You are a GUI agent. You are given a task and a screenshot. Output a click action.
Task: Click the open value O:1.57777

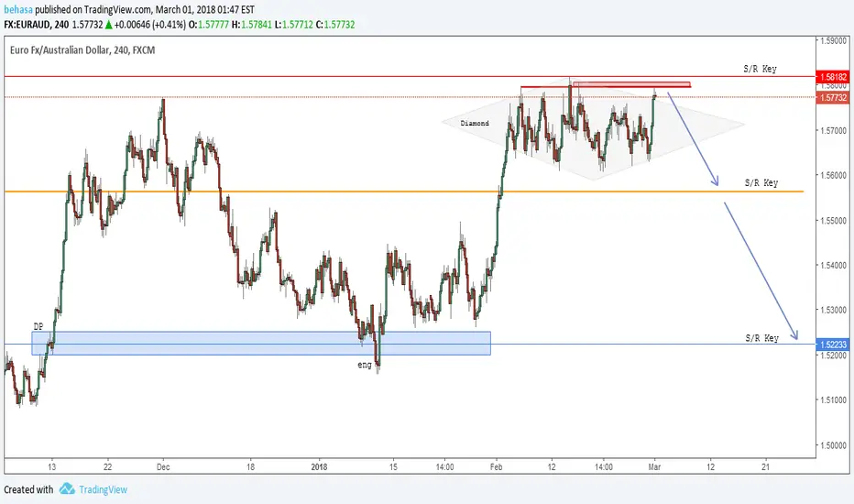pyautogui.click(x=209, y=25)
